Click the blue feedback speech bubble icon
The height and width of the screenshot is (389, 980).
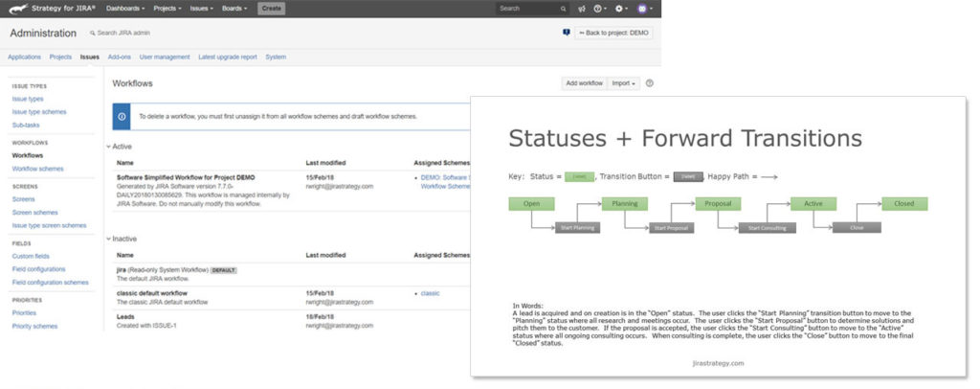click(x=567, y=33)
